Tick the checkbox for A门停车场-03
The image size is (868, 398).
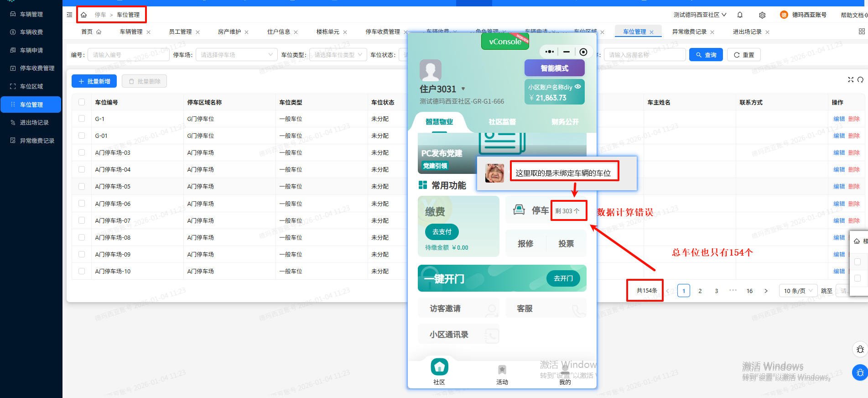point(82,152)
